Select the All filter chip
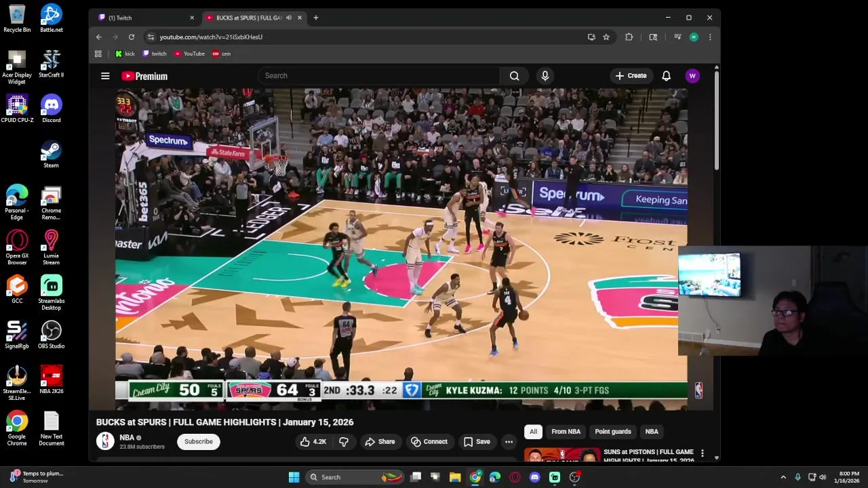 point(533,432)
